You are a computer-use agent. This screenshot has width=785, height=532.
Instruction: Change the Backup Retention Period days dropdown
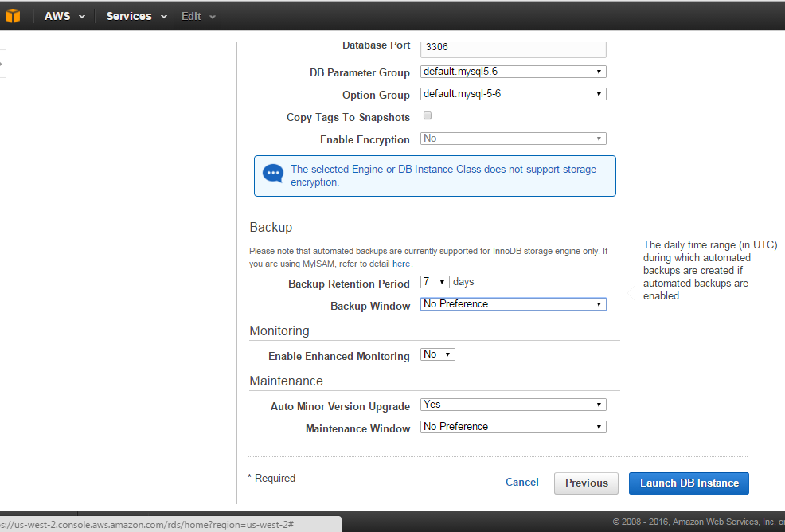coord(435,282)
